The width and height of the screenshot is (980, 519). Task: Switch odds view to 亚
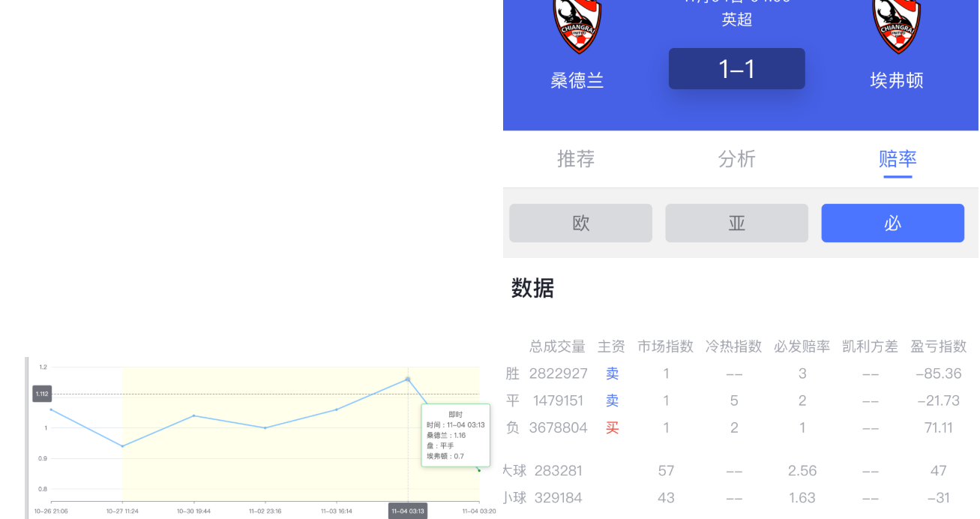(x=736, y=223)
